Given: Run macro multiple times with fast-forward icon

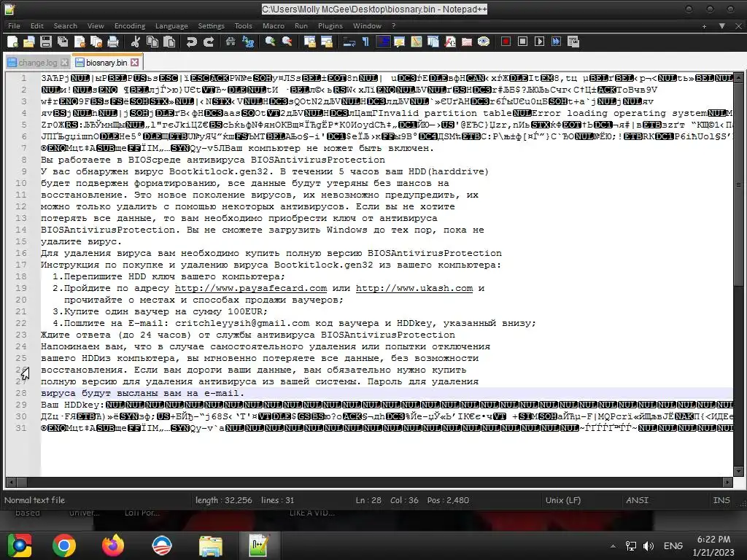Looking at the screenshot, I should click(x=556, y=42).
